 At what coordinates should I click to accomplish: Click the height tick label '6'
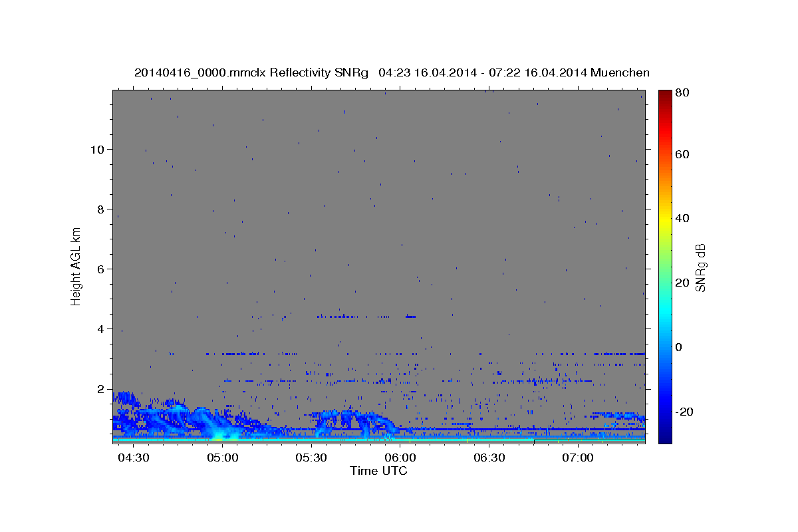[99, 269]
